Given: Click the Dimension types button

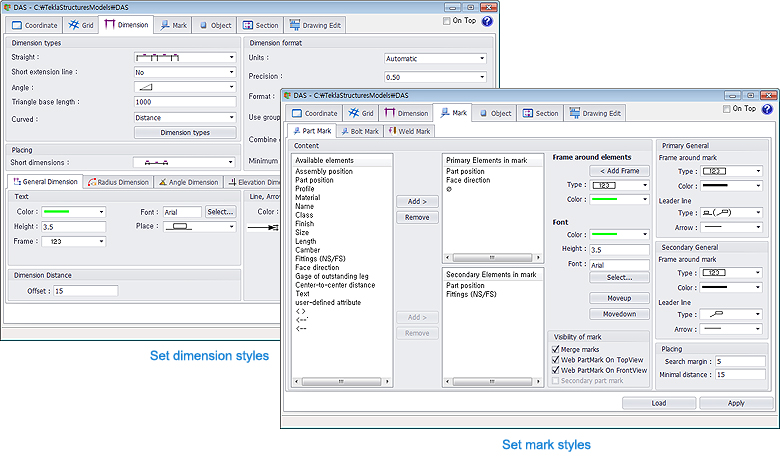Looking at the screenshot, I should [x=185, y=132].
